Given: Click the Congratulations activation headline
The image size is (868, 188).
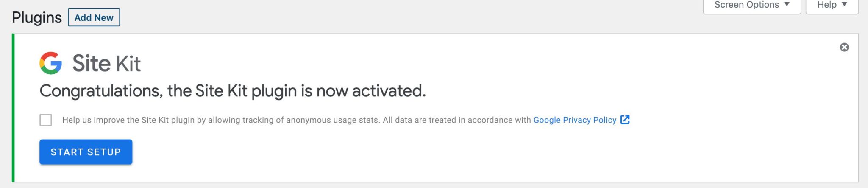Looking at the screenshot, I should [232, 91].
